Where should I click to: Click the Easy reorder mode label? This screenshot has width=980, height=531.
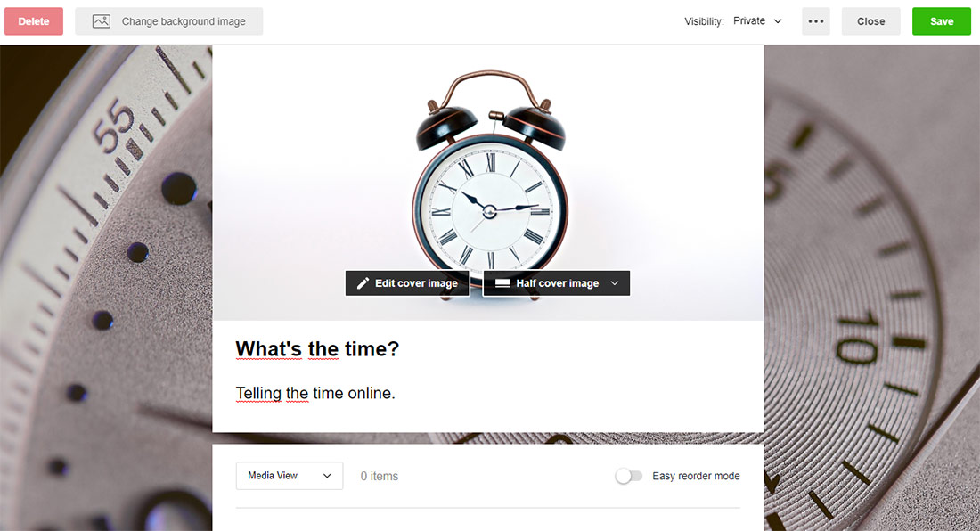[696, 476]
